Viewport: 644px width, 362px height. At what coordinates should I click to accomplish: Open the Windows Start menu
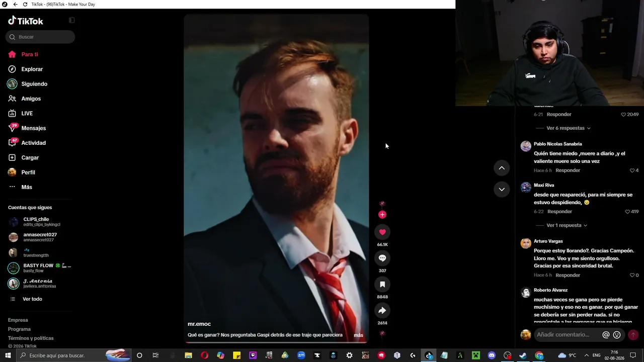pos(8,355)
